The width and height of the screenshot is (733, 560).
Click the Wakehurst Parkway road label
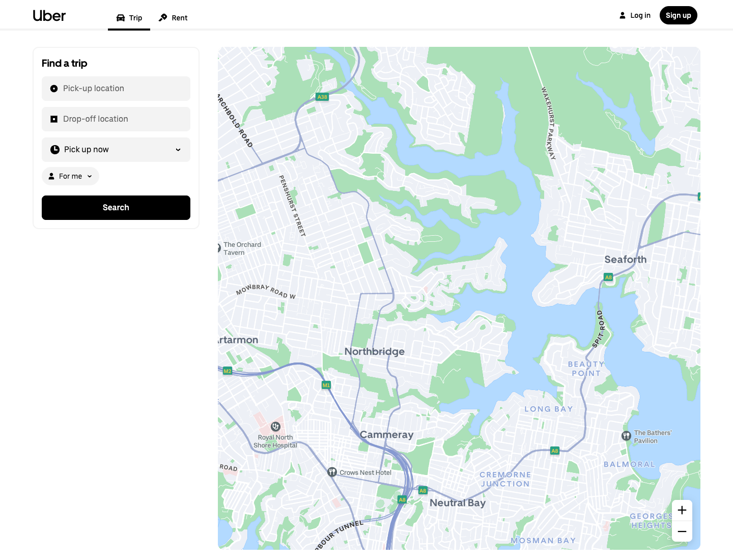point(548,123)
